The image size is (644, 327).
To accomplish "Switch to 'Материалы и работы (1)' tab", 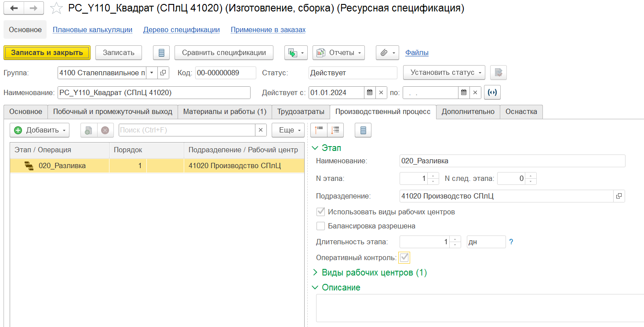I will pyautogui.click(x=225, y=112).
